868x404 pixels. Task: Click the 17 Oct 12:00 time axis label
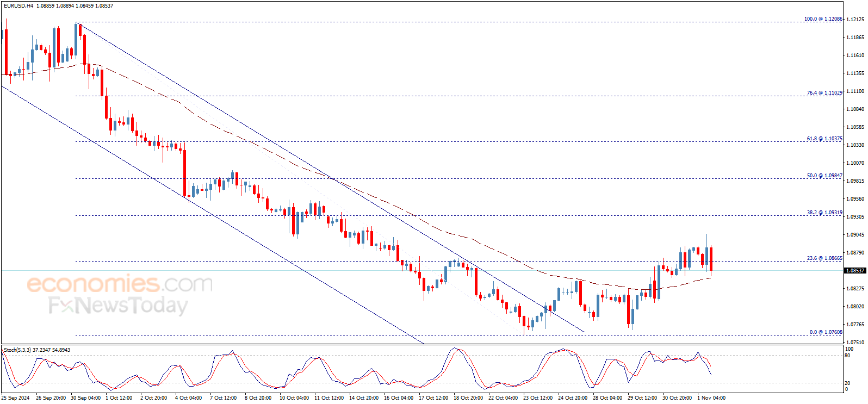tap(433, 398)
